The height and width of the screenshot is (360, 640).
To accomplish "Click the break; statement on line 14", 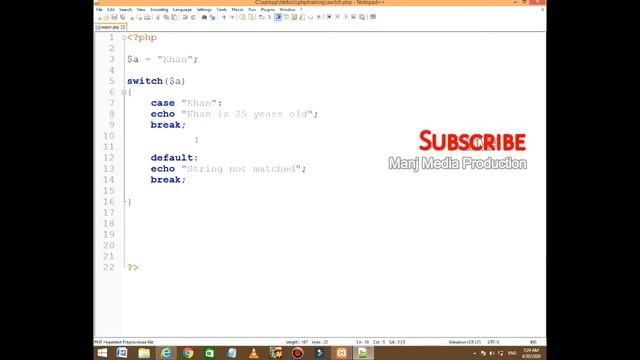I will [x=168, y=180].
